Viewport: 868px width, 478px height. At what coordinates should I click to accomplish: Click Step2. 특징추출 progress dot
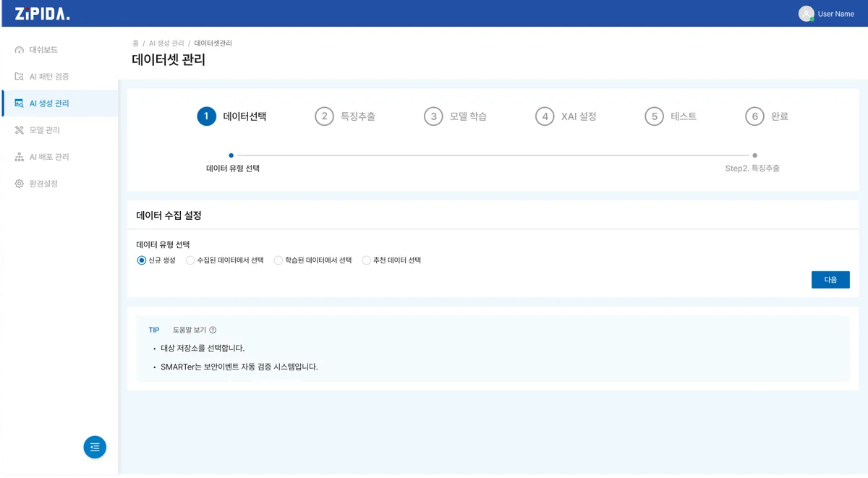[x=754, y=155]
